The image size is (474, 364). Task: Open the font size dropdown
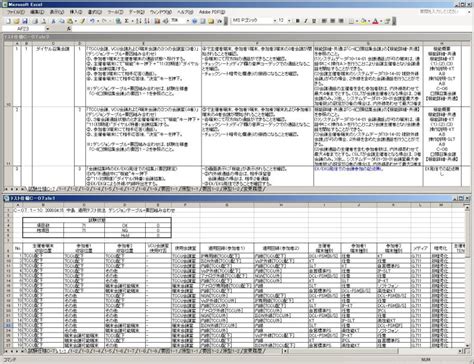(289, 21)
